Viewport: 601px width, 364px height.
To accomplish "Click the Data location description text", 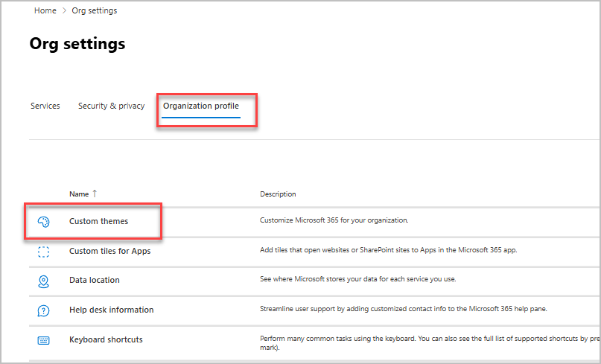I will pos(357,280).
